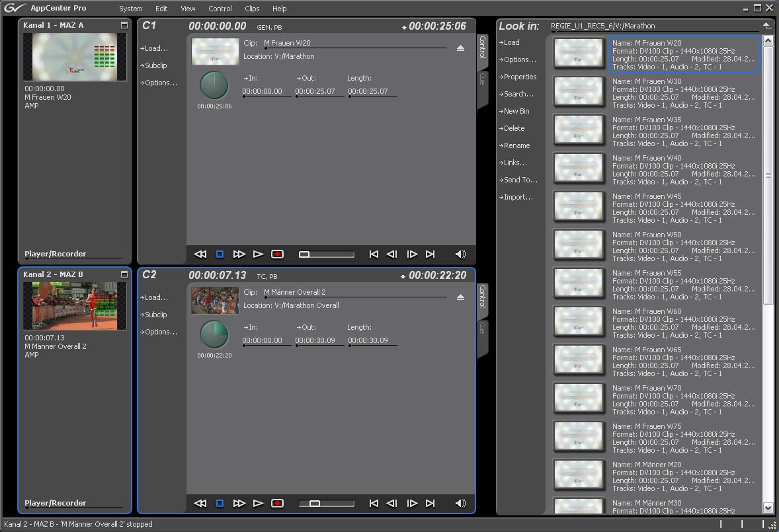Fast forward channel C2

[239, 503]
